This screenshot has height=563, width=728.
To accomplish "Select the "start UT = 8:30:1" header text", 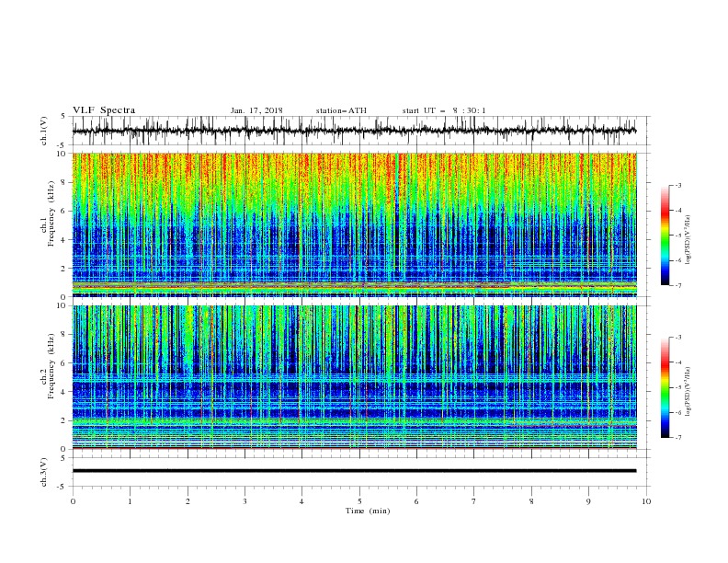I will [444, 110].
